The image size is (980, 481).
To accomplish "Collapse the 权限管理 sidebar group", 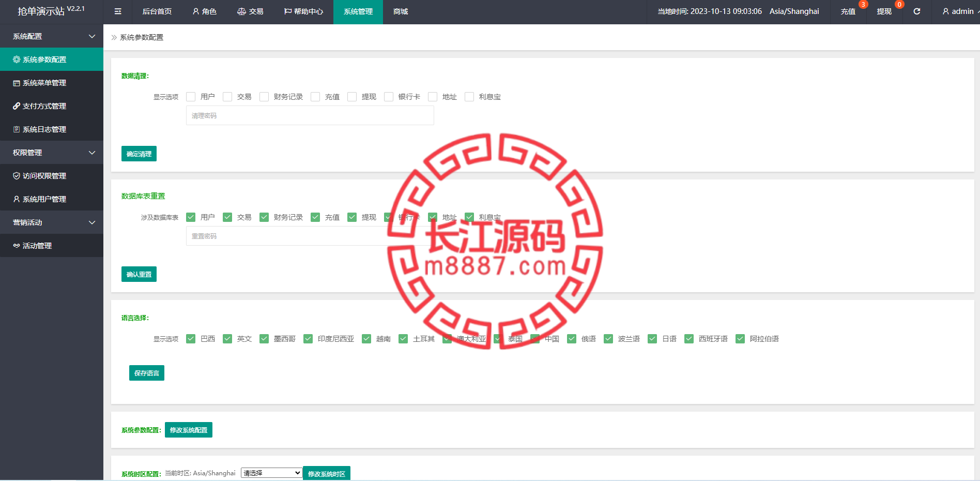I will pyautogui.click(x=52, y=153).
